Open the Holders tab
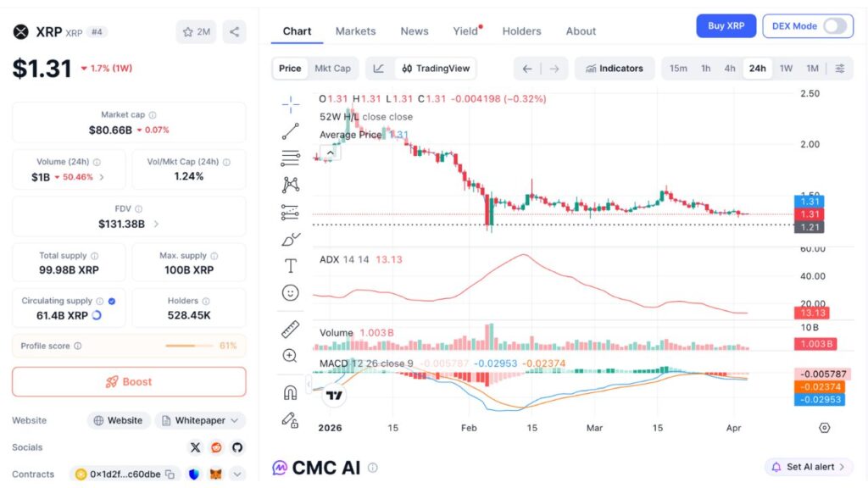The width and height of the screenshot is (868, 488). tap(521, 30)
